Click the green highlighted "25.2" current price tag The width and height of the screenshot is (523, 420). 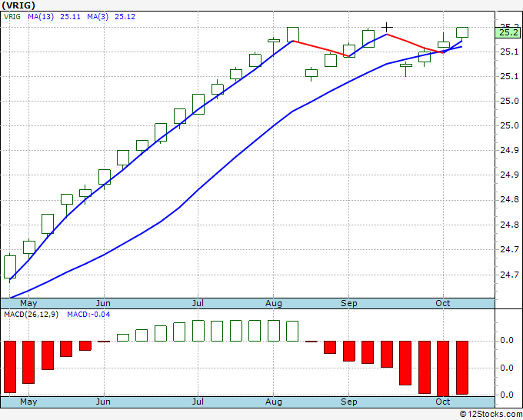click(x=508, y=33)
